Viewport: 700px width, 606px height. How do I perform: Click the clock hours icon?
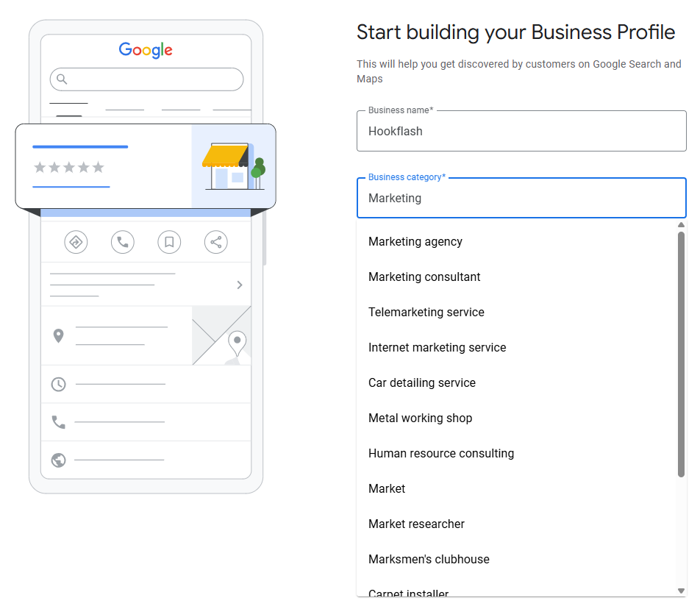[59, 384]
